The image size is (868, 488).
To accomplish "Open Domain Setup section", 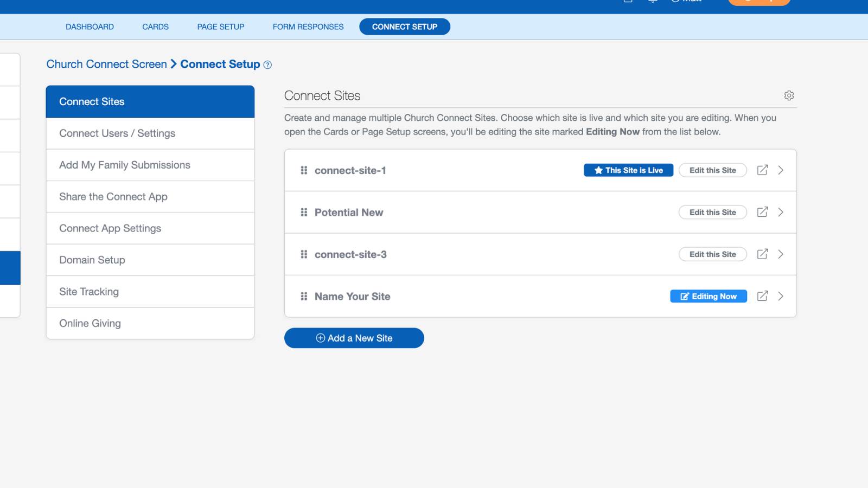I will pyautogui.click(x=150, y=260).
